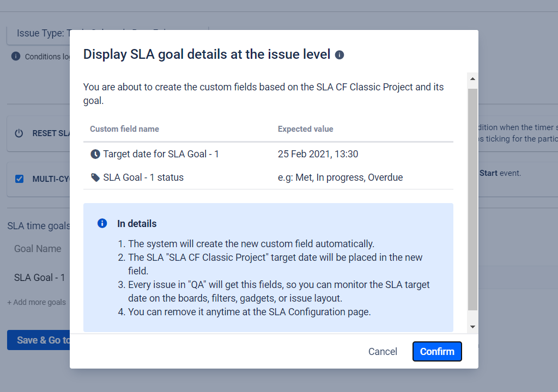Click the Reset SLA power icon
This screenshot has height=392, width=558.
point(19,133)
